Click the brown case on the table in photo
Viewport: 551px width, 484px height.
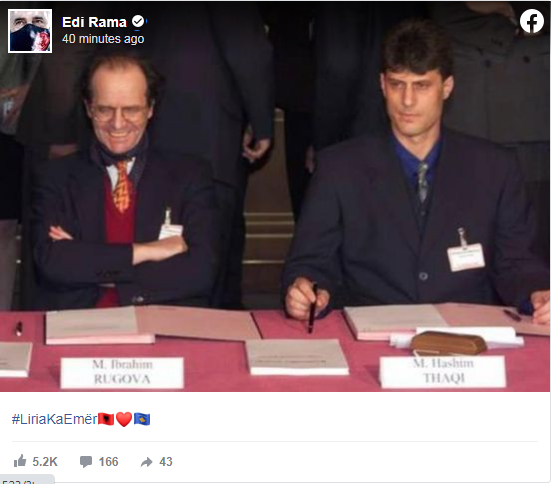(449, 342)
